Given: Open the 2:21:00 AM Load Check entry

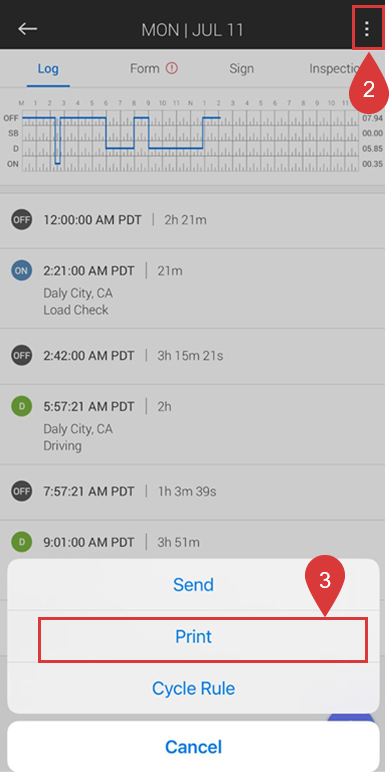Looking at the screenshot, I should point(192,289).
